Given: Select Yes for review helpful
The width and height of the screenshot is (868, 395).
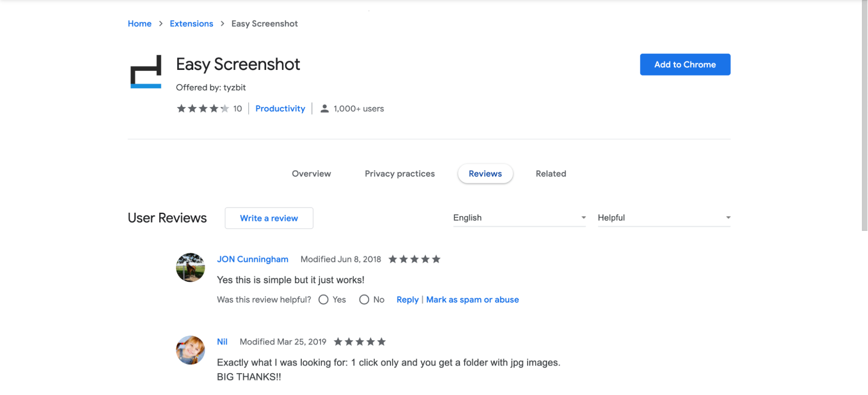Looking at the screenshot, I should pyautogui.click(x=323, y=300).
